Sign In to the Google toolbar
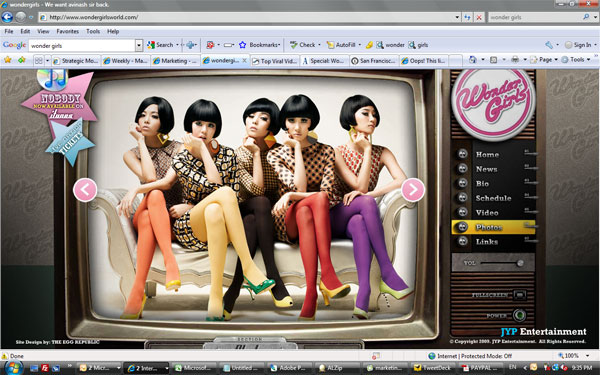 pyautogui.click(x=578, y=45)
